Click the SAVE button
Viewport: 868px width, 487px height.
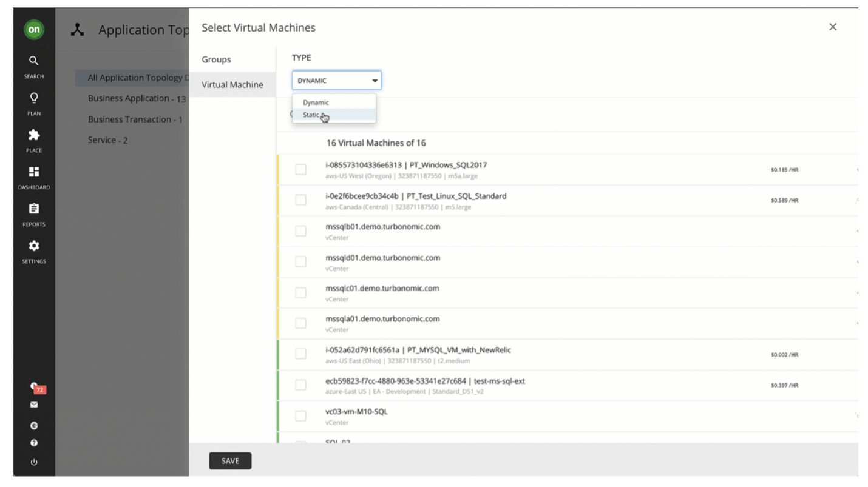(x=230, y=460)
